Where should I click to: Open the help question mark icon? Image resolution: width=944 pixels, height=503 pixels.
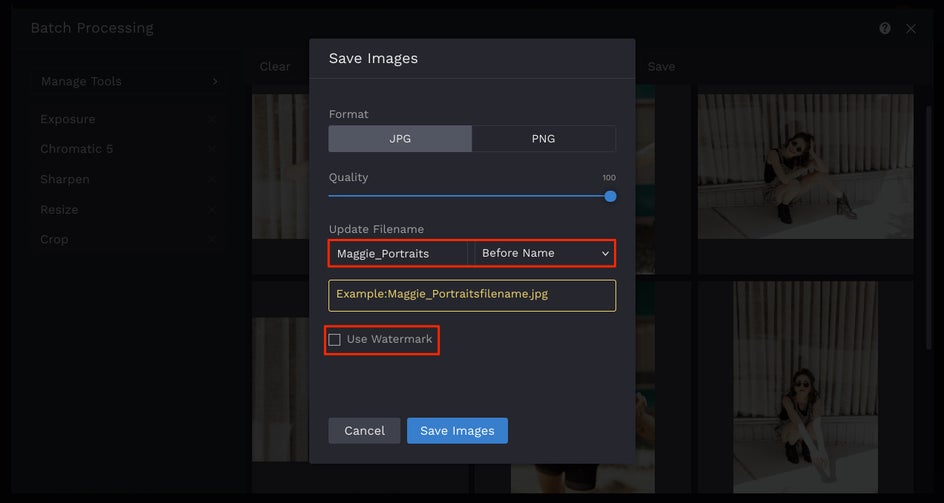click(884, 28)
